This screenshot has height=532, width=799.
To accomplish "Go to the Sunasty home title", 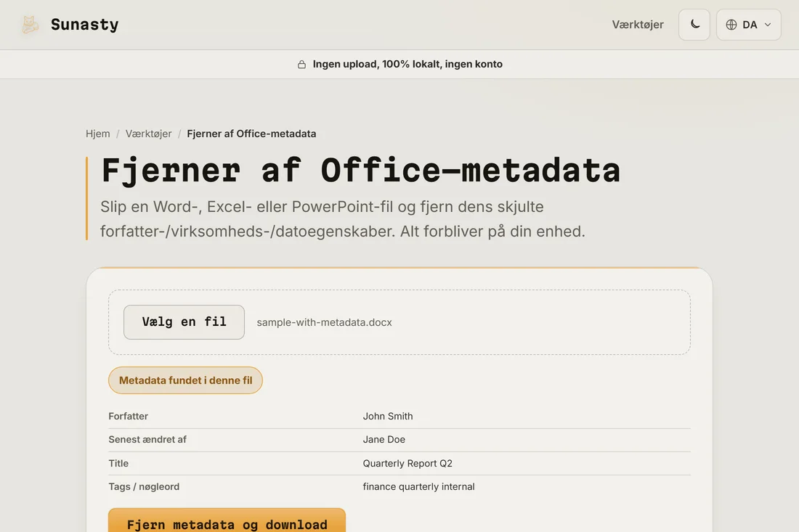I will tap(84, 25).
